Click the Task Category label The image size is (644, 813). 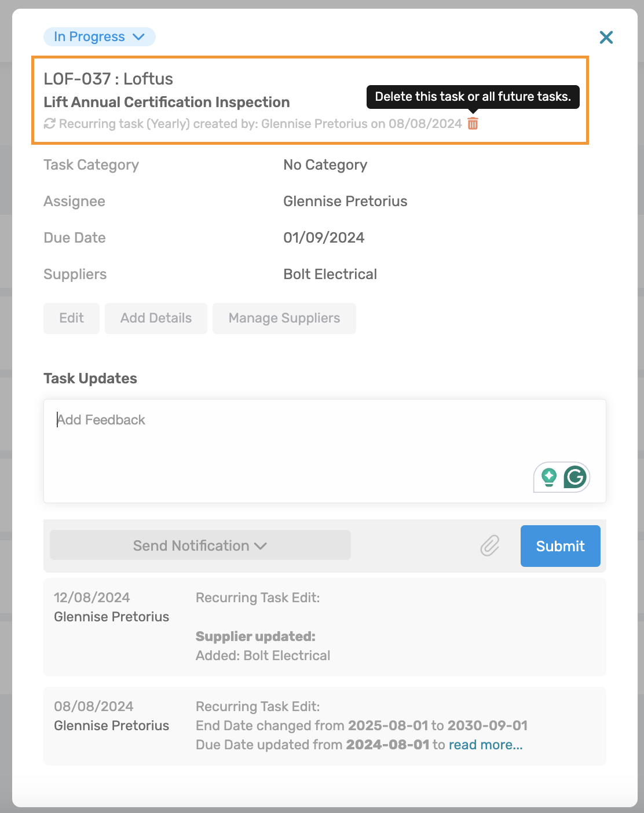92,165
